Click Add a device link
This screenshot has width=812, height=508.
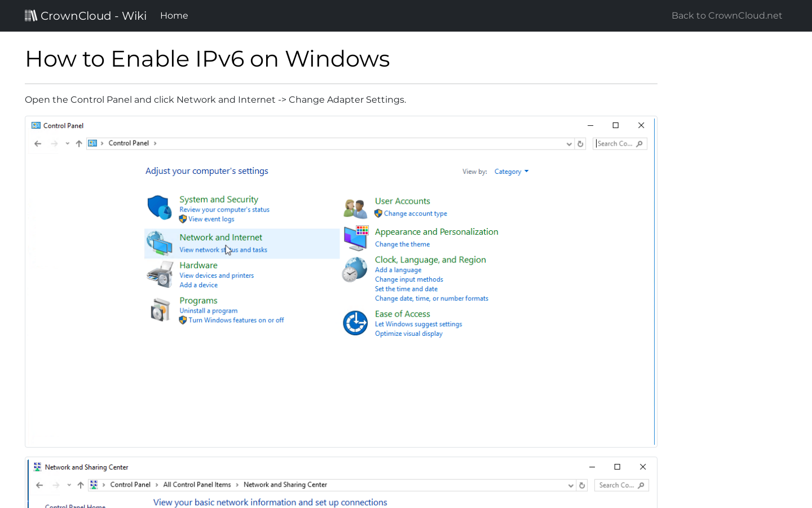coord(198,285)
